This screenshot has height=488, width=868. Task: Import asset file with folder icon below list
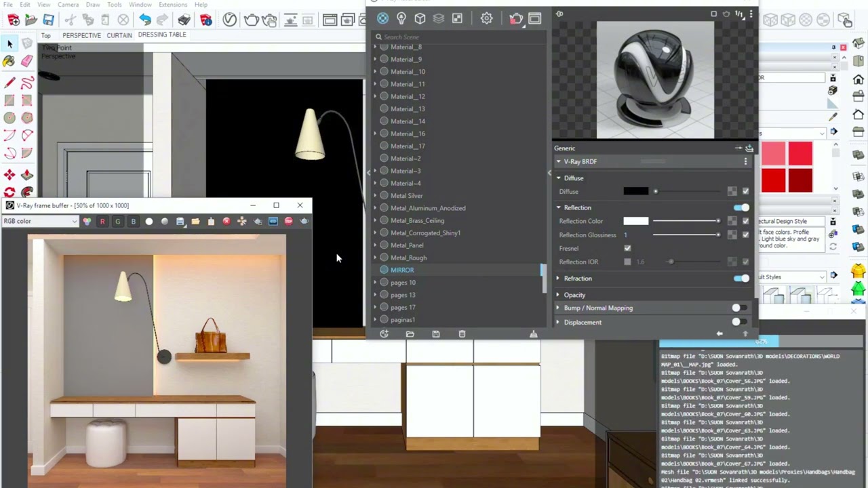click(410, 333)
